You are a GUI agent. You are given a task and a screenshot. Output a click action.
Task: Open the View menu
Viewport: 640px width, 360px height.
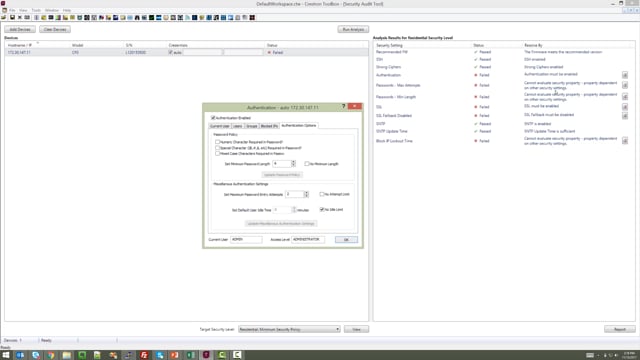23,10
